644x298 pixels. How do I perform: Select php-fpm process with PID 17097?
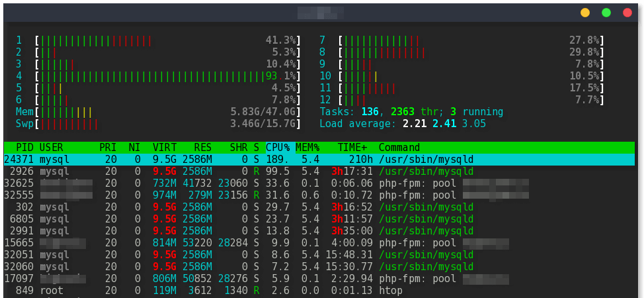pyautogui.click(x=319, y=279)
